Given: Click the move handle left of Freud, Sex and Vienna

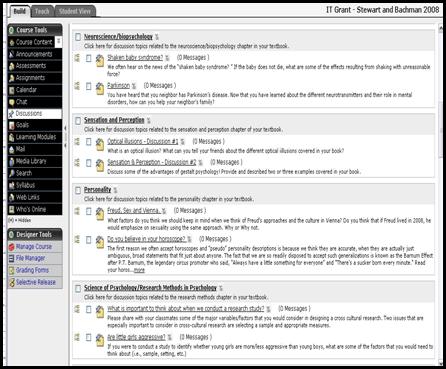Looking at the screenshot, I should [77, 211].
